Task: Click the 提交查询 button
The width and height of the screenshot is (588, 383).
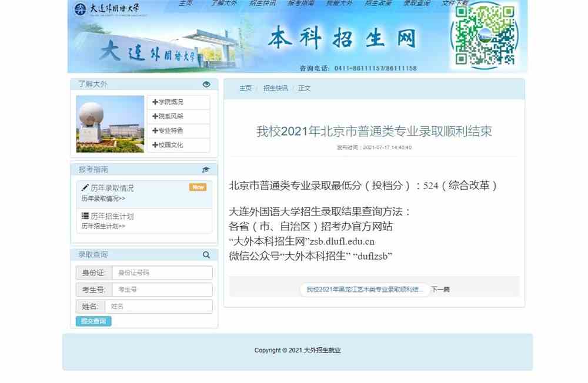Action: coord(93,321)
